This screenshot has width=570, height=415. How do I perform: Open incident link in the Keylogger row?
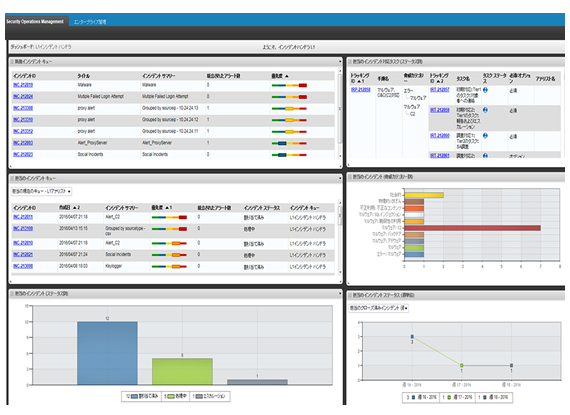(x=23, y=266)
